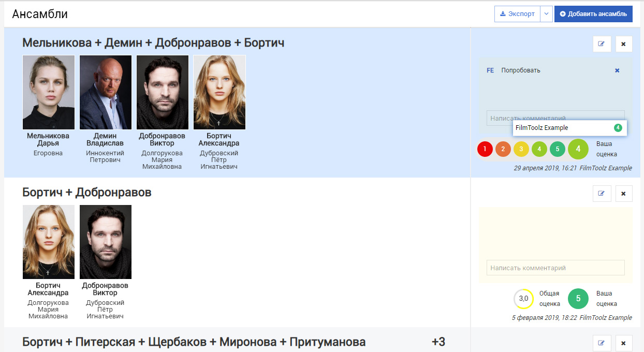The width and height of the screenshot is (644, 352).
Task: Remove the 'Попробовать' comment
Action: click(x=617, y=70)
